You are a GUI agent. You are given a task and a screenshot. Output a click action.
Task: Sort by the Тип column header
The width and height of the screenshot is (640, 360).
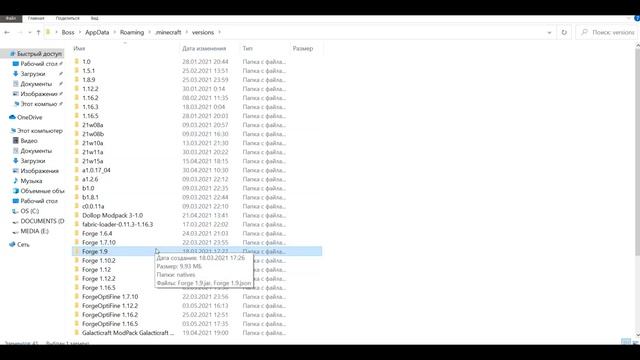pyautogui.click(x=247, y=48)
